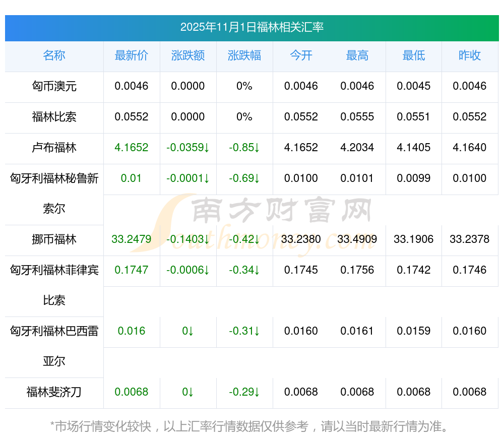Open the 匈币澳元 row name

point(54,86)
